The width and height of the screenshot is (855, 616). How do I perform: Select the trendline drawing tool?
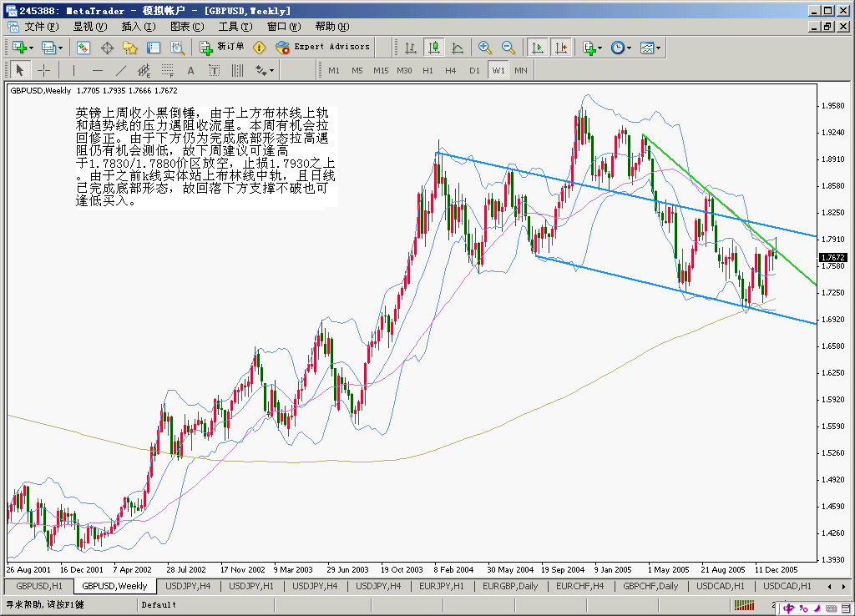point(120,70)
